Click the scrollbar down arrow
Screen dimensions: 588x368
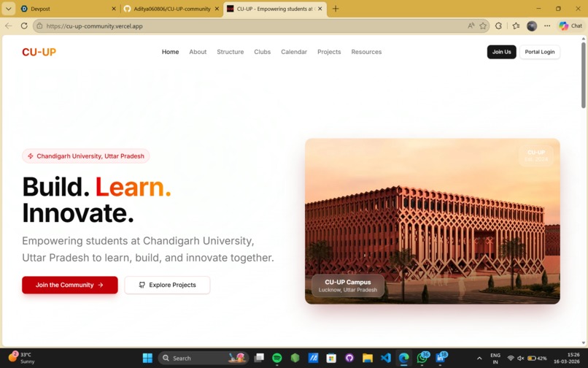click(x=583, y=342)
